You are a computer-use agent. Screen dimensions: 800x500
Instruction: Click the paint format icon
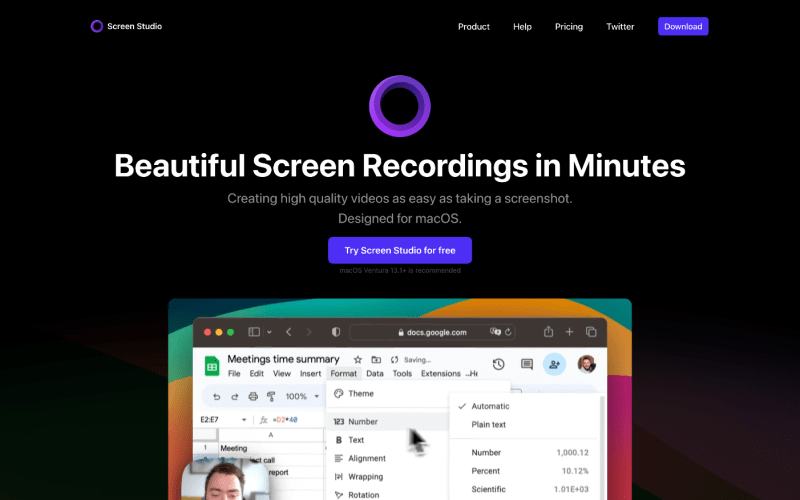point(271,396)
